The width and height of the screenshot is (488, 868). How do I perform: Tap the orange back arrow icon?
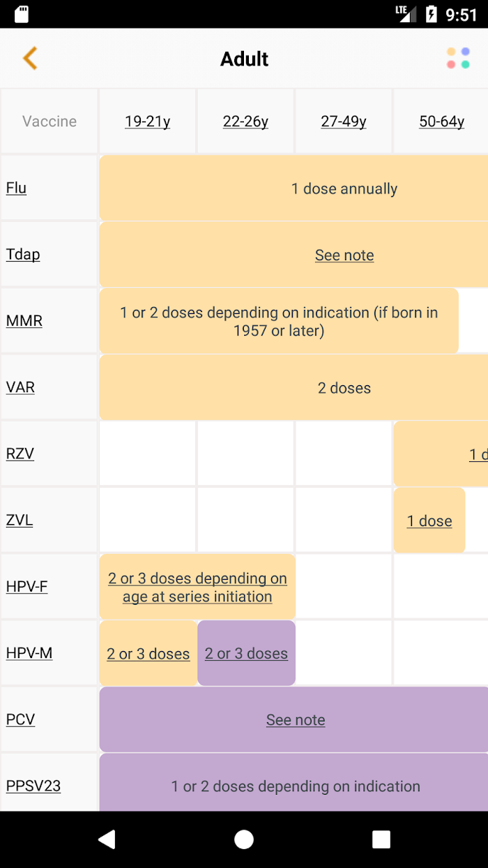(x=29, y=59)
